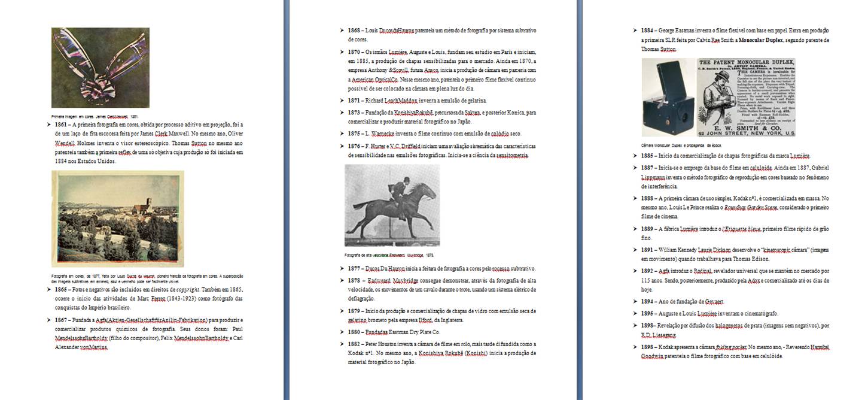
Task: Select the Monocular Duplex camera photo
Action: click(x=668, y=97)
